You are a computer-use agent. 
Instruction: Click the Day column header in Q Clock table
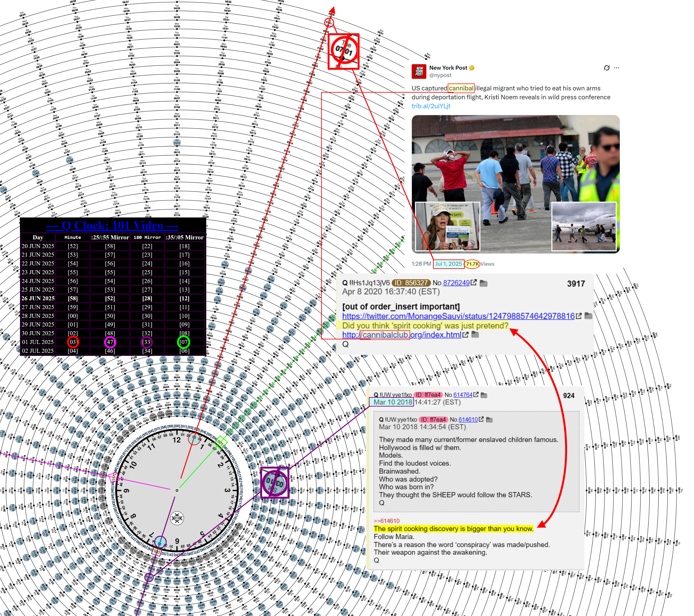pyautogui.click(x=38, y=237)
